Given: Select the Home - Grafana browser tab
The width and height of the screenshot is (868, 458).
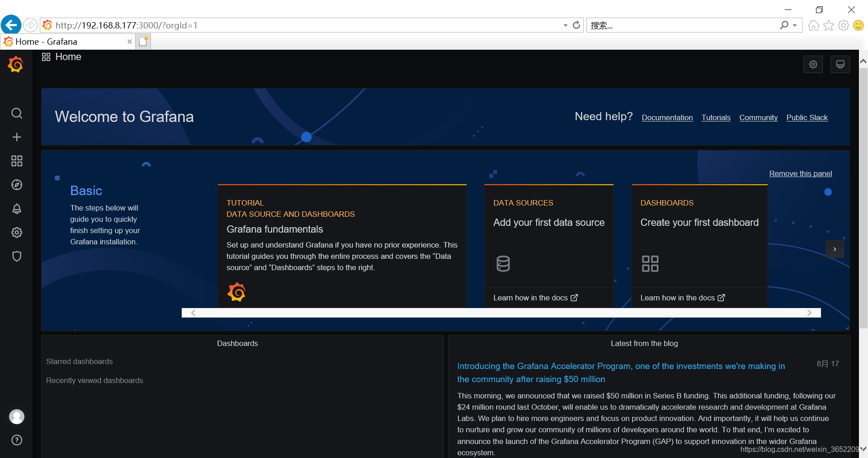Looking at the screenshot, I should pos(68,42).
